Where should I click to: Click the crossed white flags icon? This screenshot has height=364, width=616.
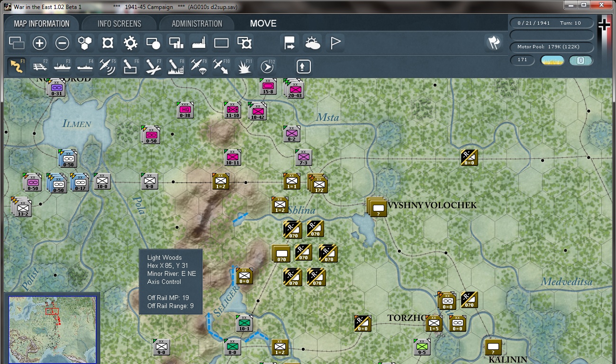(x=494, y=43)
